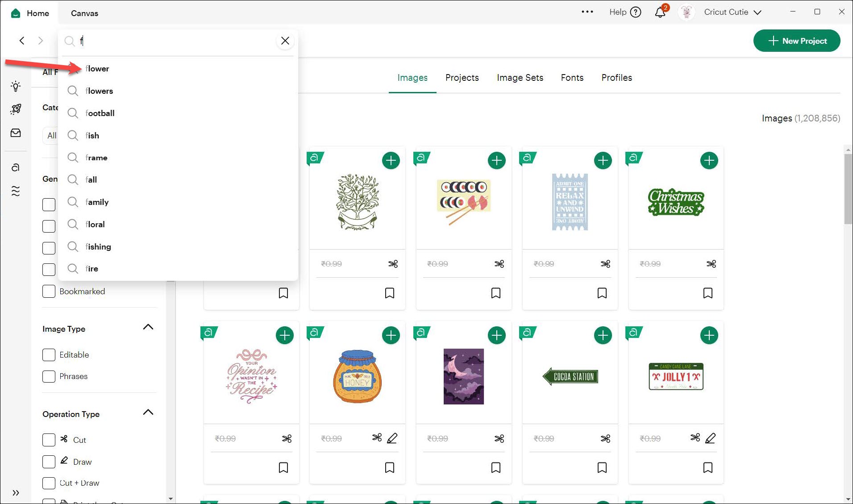The image size is (853, 504).
Task: Bookmark the Honey jar image
Action: pyautogui.click(x=389, y=467)
